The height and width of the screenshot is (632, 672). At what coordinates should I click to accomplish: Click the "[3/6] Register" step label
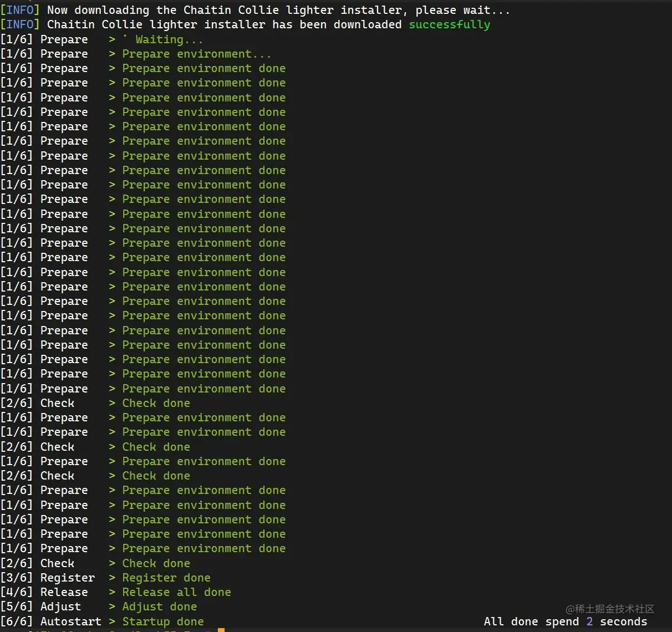[48, 578]
